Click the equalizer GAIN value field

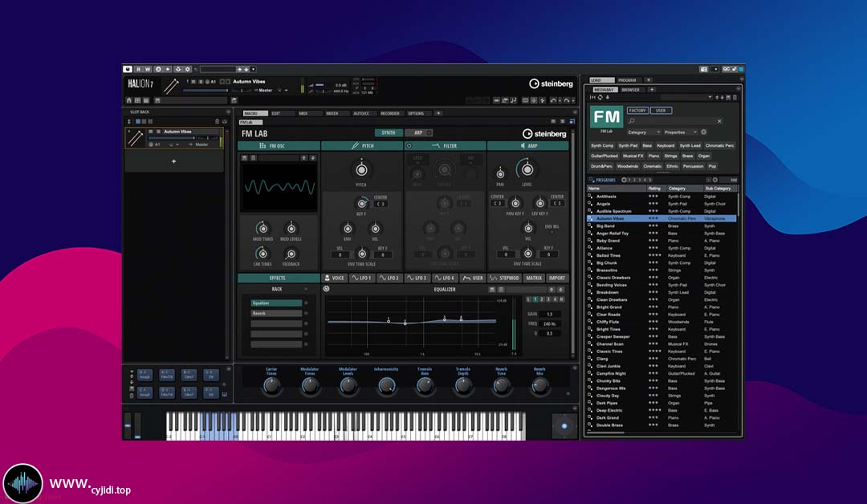[x=550, y=314]
